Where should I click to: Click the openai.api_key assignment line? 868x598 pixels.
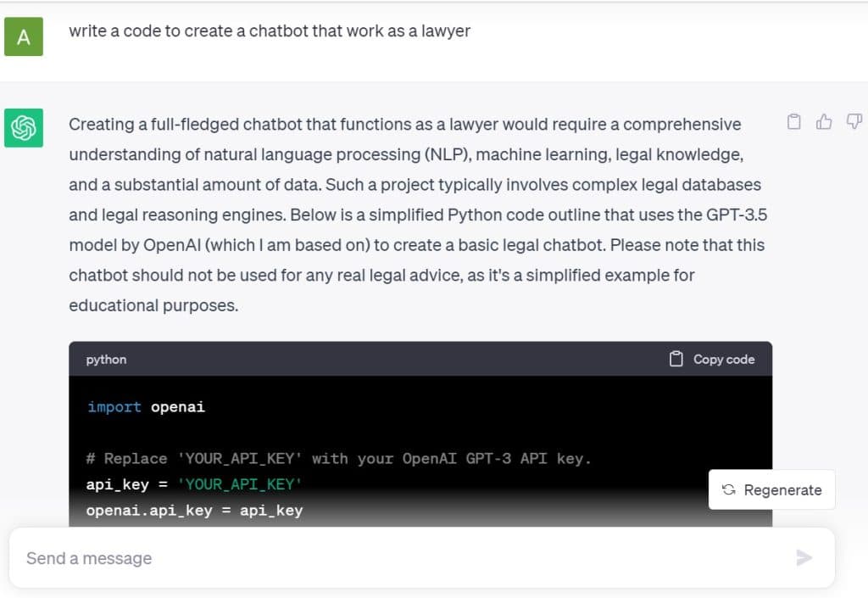[194, 511]
